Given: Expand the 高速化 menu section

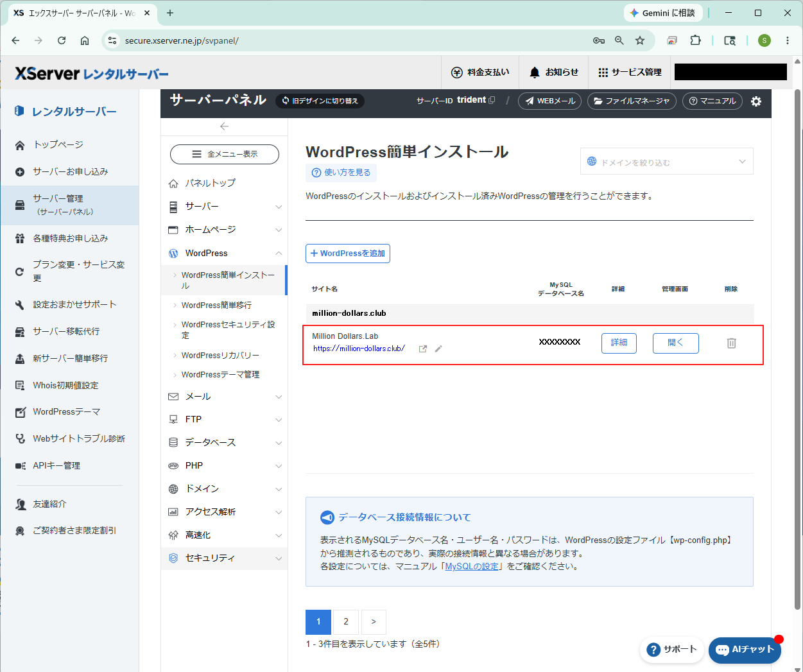Looking at the screenshot, I should (225, 535).
